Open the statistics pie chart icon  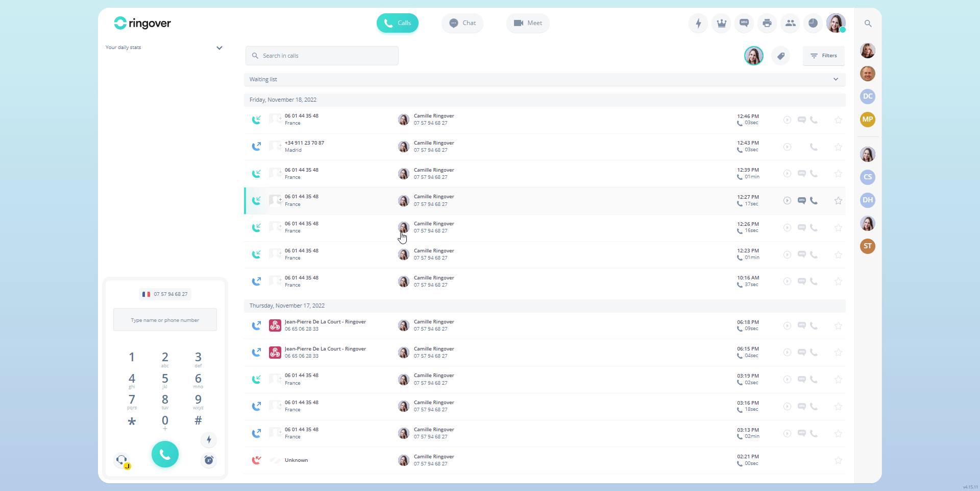(x=813, y=23)
